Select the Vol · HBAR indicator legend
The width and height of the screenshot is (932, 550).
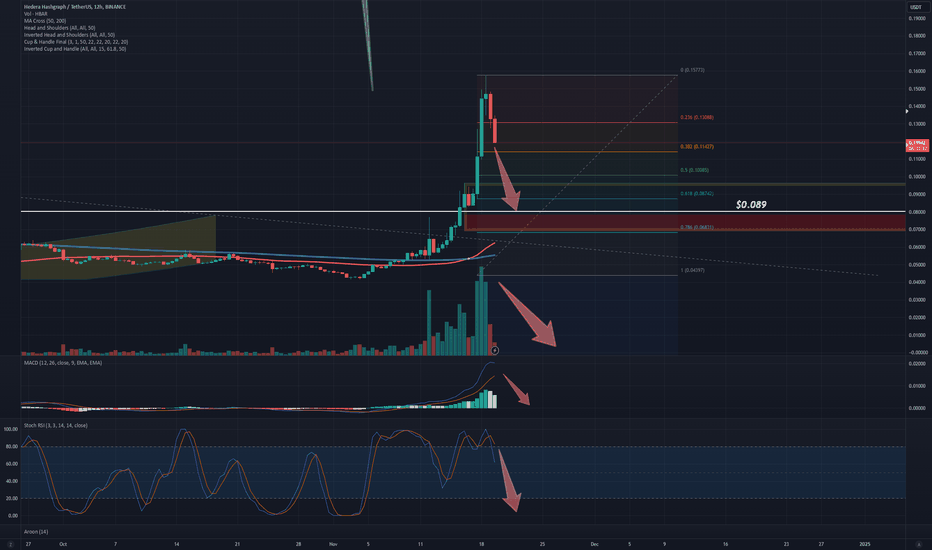36,14
